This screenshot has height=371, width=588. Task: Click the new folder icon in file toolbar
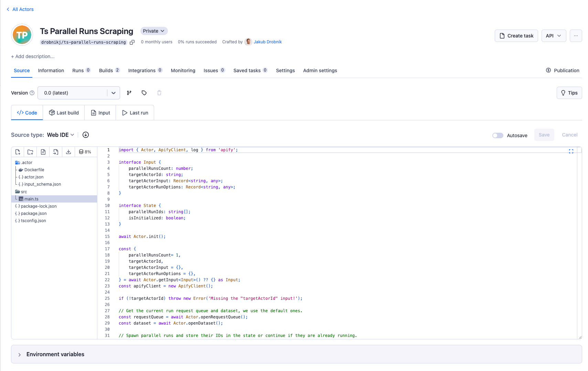coord(30,152)
